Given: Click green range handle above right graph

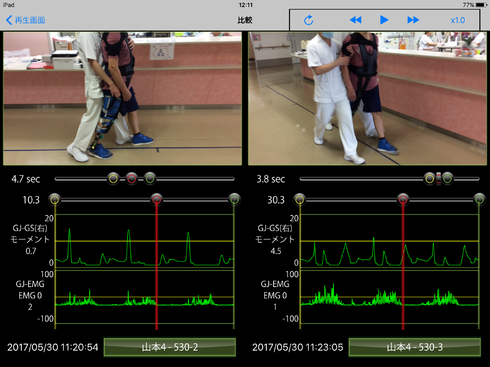Looking at the screenshot, I should click(x=479, y=199).
